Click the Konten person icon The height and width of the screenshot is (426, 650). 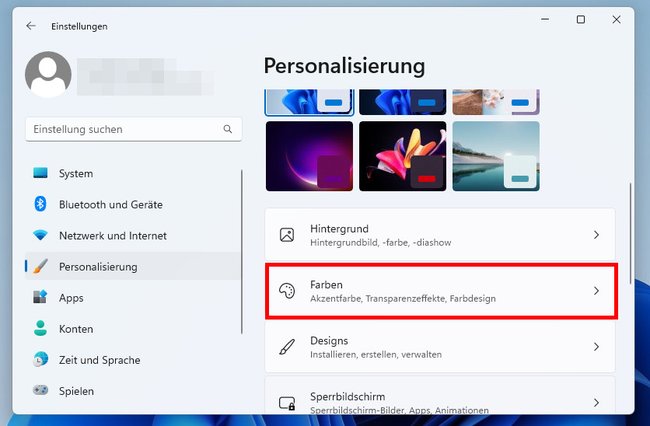pos(40,328)
